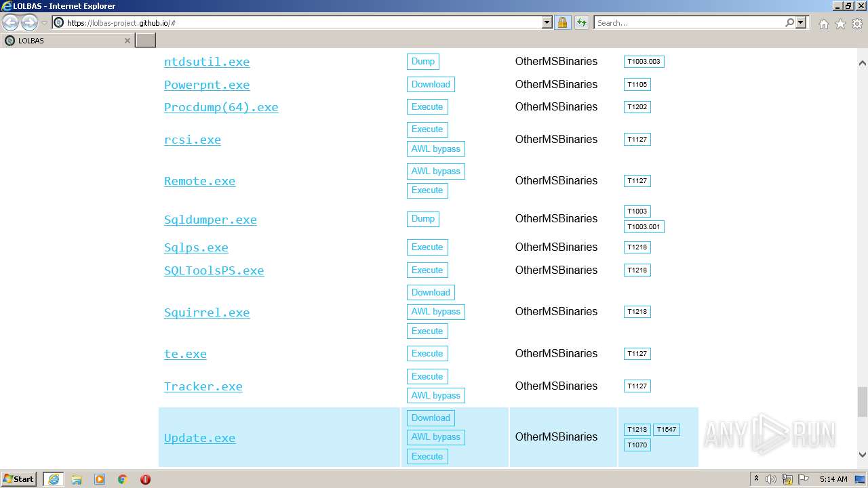Open Internet Explorer taskbar icon
The image size is (868, 488).
point(54,479)
